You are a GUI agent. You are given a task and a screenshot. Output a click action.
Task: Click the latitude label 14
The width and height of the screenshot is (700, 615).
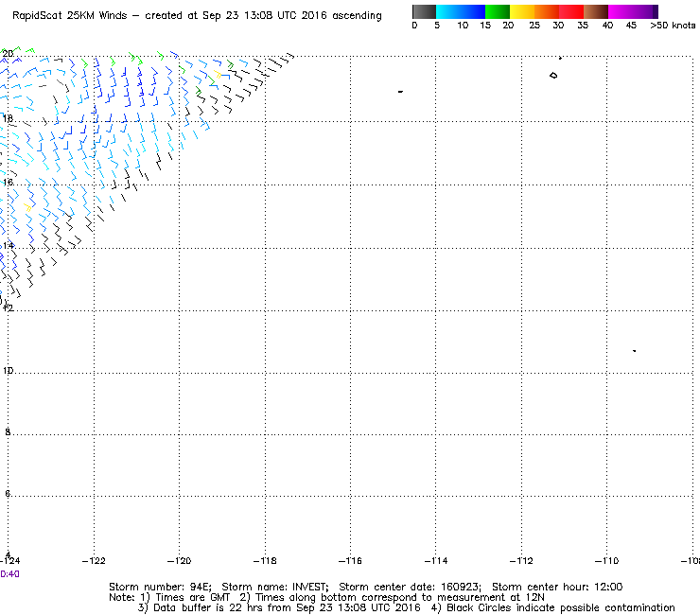tap(9, 245)
